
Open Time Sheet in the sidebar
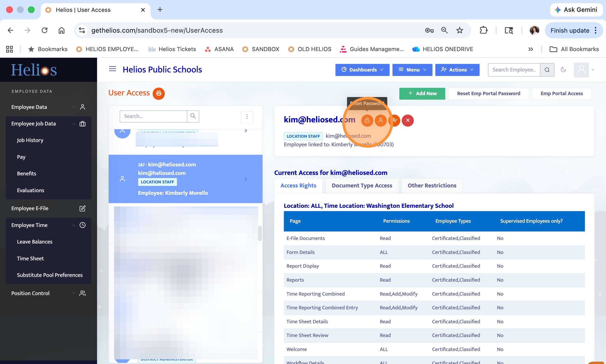pos(30,258)
